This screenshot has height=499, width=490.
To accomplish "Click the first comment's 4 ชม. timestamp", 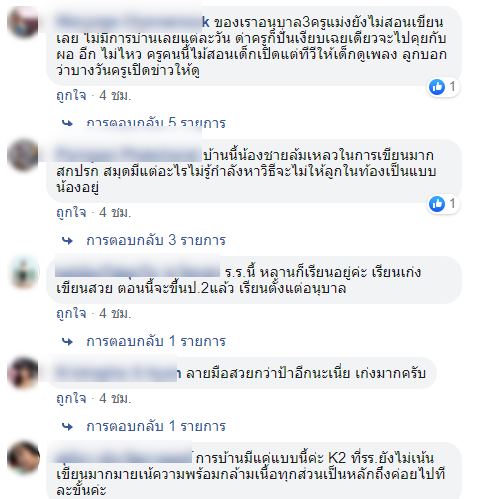I will pyautogui.click(x=115, y=96).
